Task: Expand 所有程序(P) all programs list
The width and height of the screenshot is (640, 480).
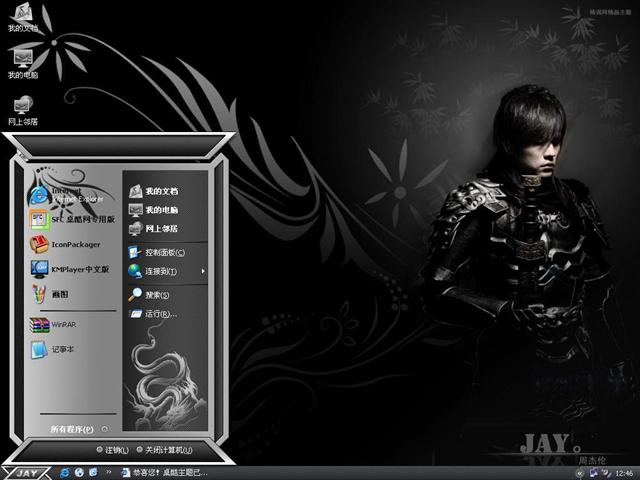Action: coord(78,429)
